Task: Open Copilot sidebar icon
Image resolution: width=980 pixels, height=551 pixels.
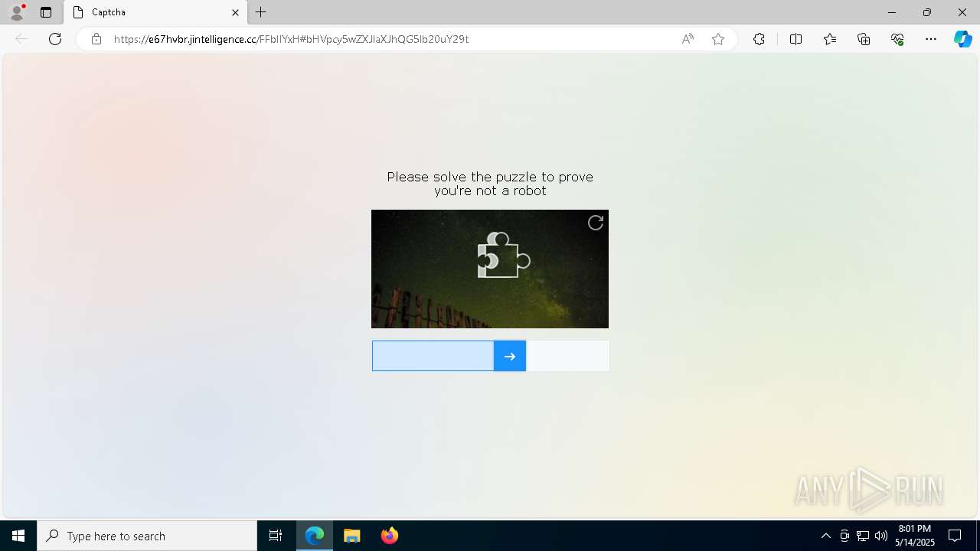Action: point(962,39)
